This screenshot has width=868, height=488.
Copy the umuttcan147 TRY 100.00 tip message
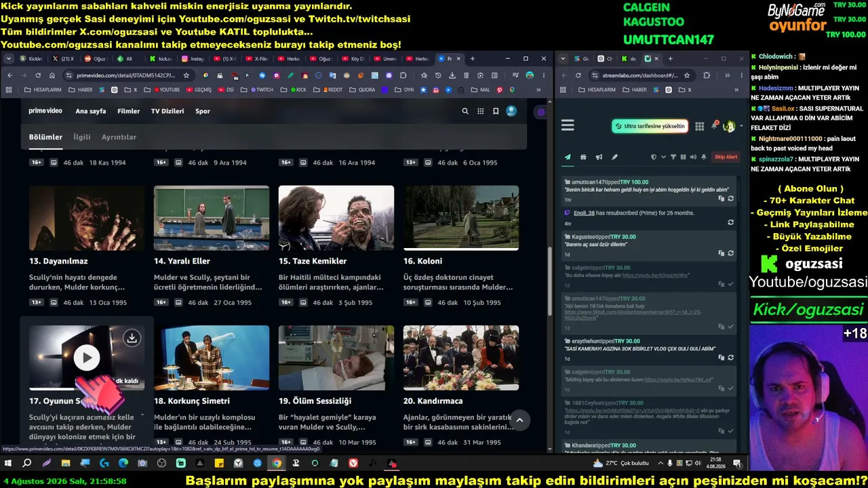pos(722,199)
